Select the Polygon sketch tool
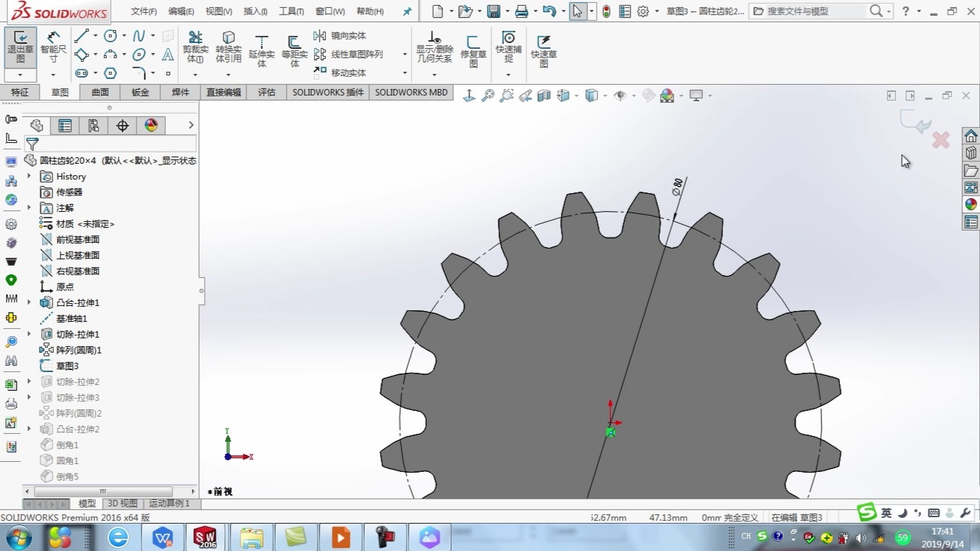The image size is (980, 551). [x=111, y=73]
